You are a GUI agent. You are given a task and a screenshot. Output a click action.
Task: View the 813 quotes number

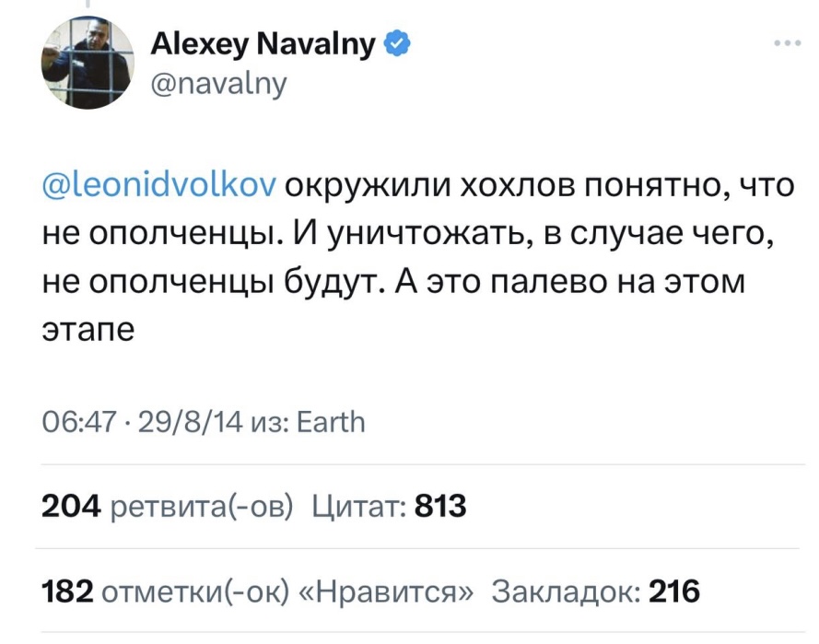point(440,506)
